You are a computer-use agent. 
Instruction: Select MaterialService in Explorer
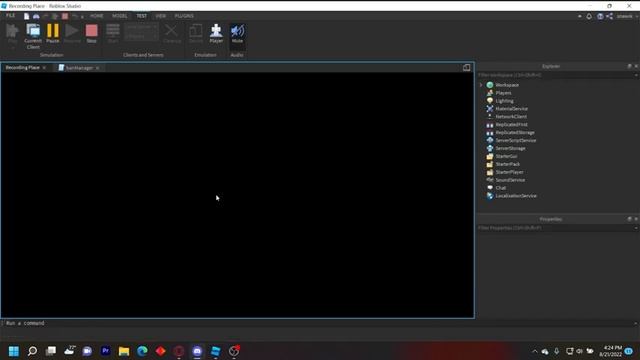[x=511, y=109]
